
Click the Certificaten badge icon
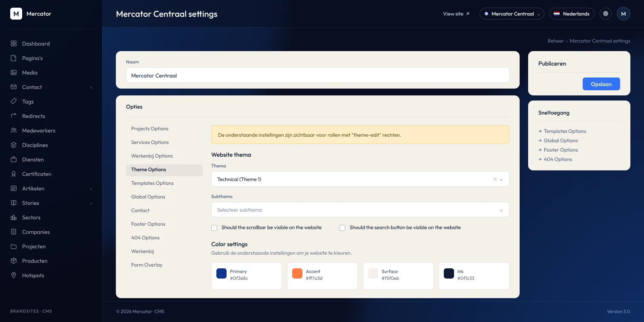[14, 174]
